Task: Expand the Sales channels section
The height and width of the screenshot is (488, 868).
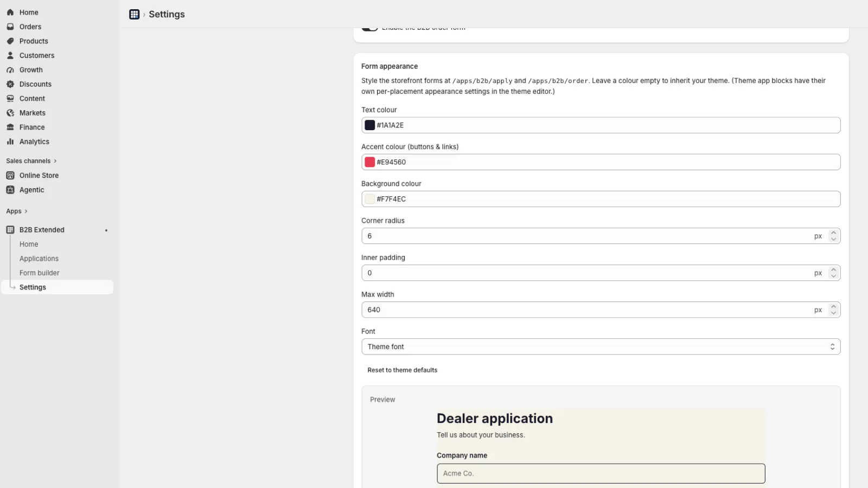Action: (x=31, y=161)
